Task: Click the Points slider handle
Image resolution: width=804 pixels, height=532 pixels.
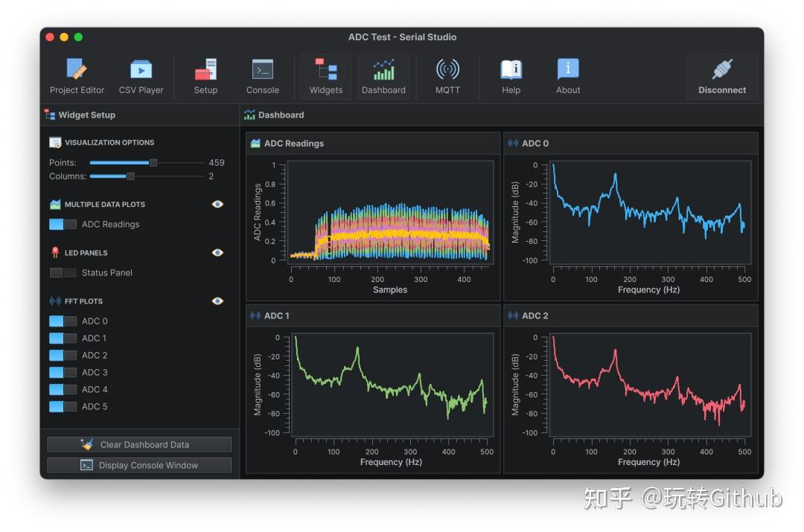Action: (153, 162)
